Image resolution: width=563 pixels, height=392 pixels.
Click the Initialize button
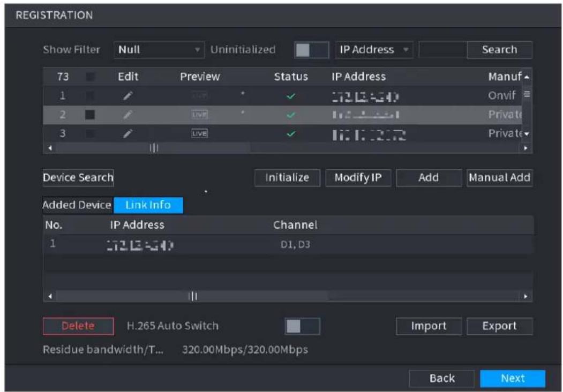(x=287, y=178)
